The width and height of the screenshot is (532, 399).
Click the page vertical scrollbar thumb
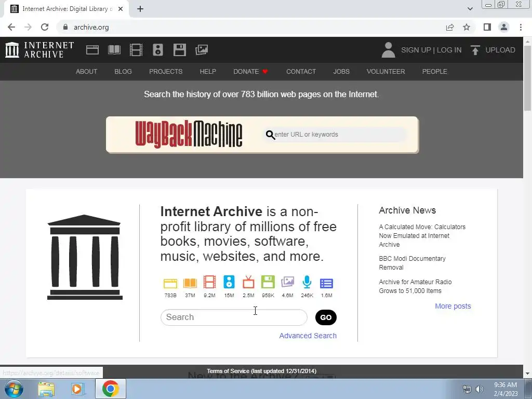(x=527, y=77)
